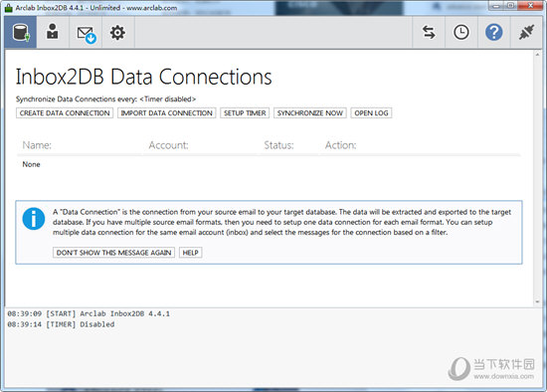Click the plug connection icon
This screenshot has width=547, height=392.
click(526, 33)
